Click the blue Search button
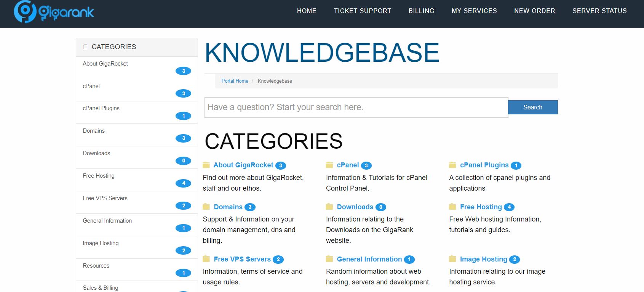The image size is (644, 292). (533, 107)
